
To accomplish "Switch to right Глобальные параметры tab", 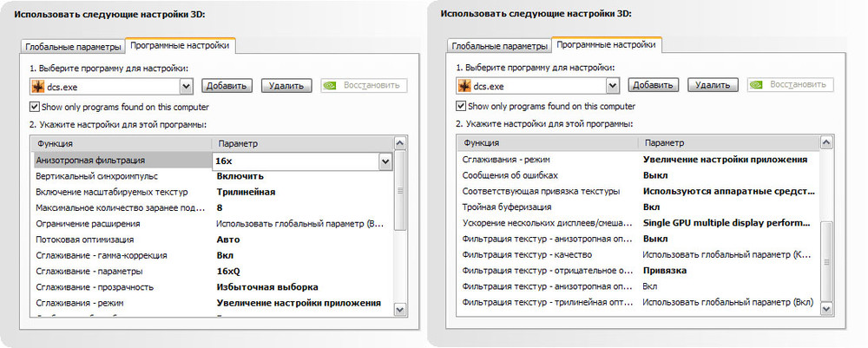I will (x=499, y=47).
